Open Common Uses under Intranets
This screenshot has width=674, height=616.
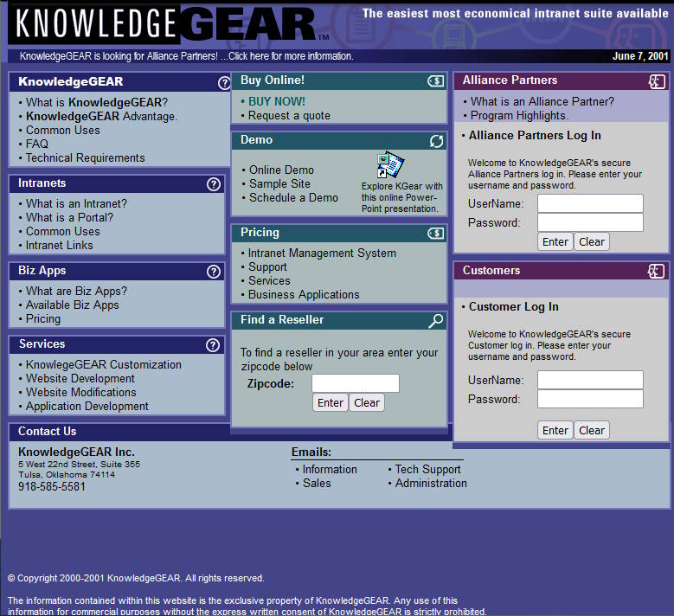click(63, 231)
